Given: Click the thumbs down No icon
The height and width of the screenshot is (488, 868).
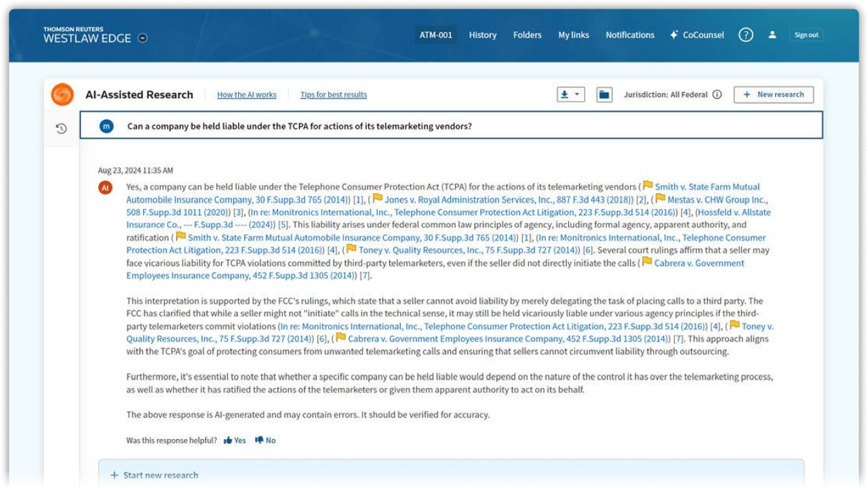Looking at the screenshot, I should pos(259,441).
